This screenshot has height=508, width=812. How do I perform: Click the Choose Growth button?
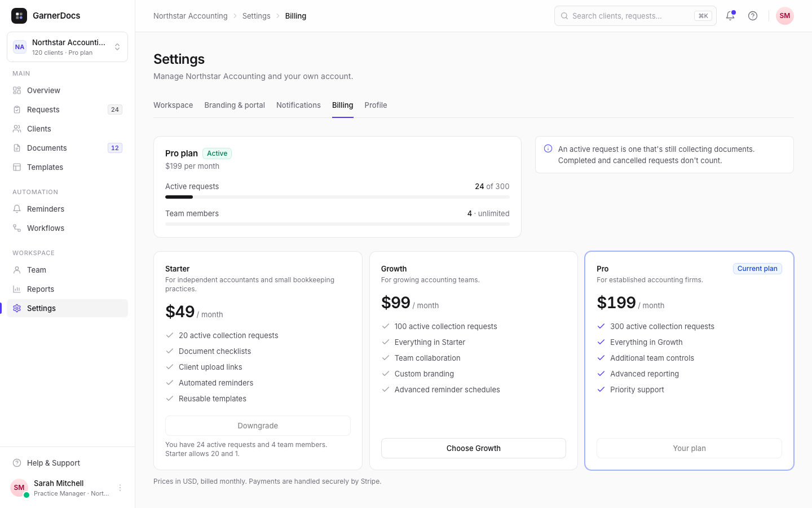click(474, 448)
